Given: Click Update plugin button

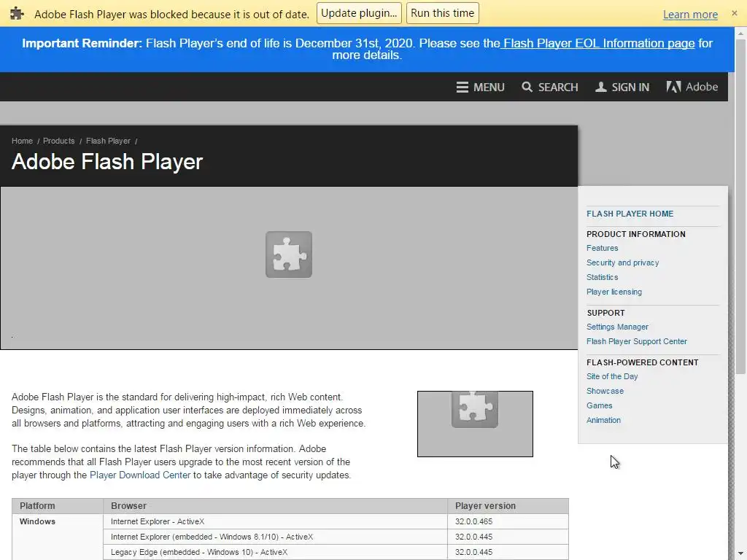Looking at the screenshot, I should click(x=359, y=13).
